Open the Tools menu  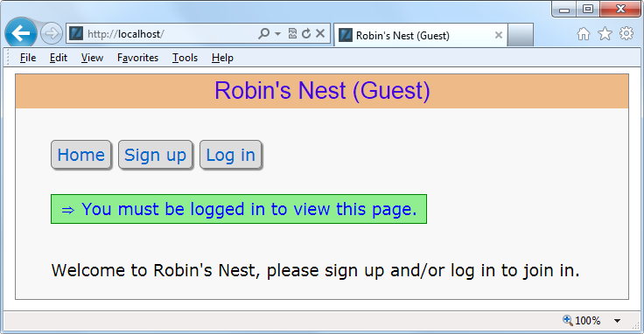185,58
